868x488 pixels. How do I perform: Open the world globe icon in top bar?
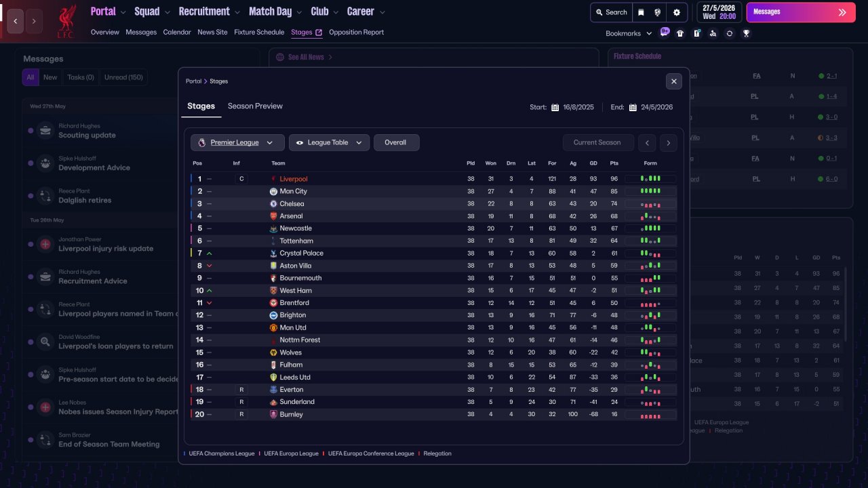point(658,12)
